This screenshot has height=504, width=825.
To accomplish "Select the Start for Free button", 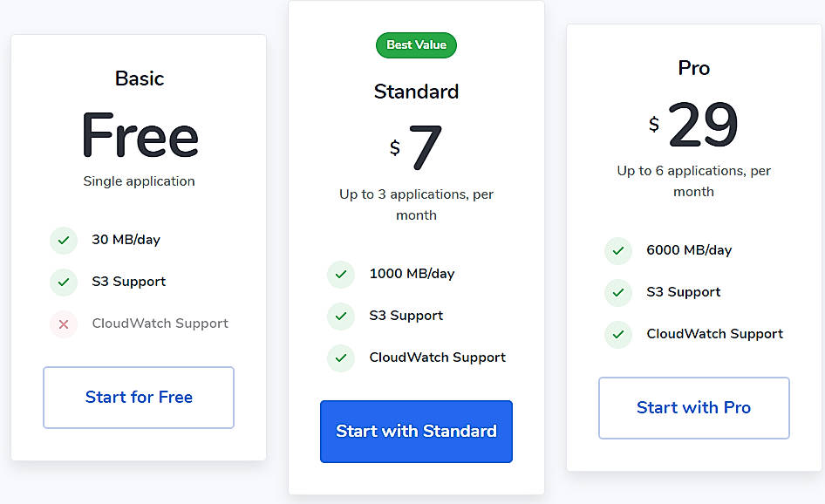I will [x=138, y=397].
